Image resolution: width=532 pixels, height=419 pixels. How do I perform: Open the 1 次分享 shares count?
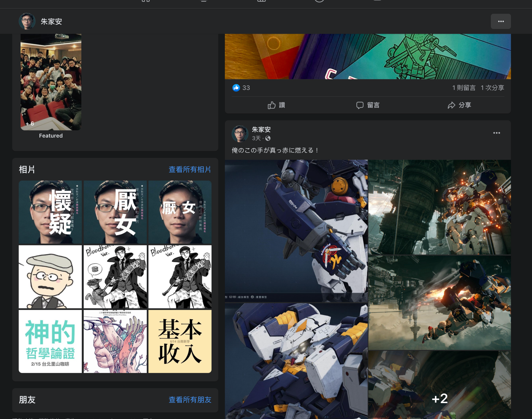[492, 88]
